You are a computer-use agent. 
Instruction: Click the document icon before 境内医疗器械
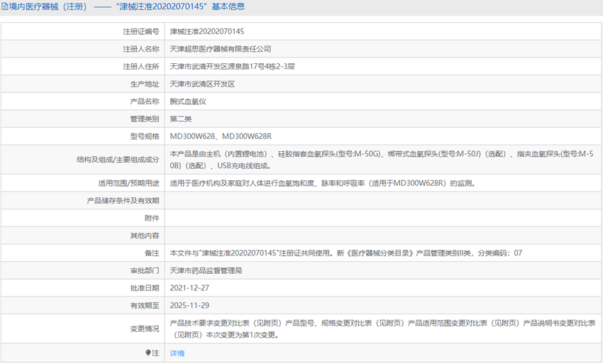5,7
